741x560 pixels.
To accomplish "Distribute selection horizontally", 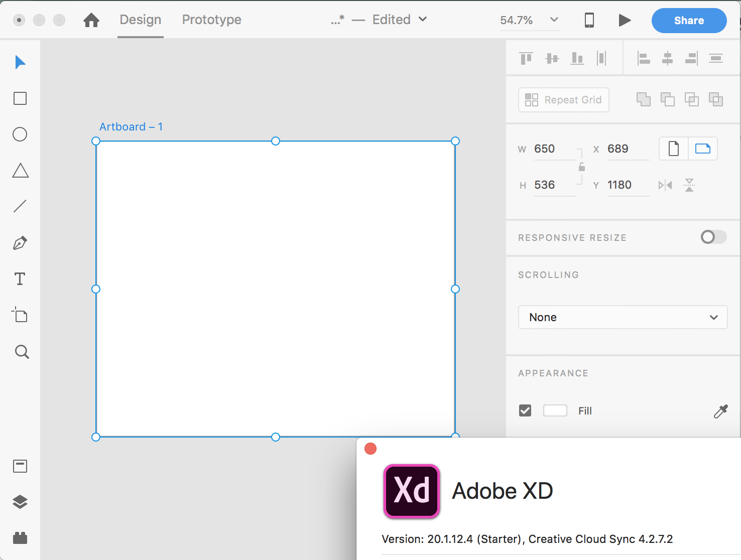I will [x=601, y=59].
